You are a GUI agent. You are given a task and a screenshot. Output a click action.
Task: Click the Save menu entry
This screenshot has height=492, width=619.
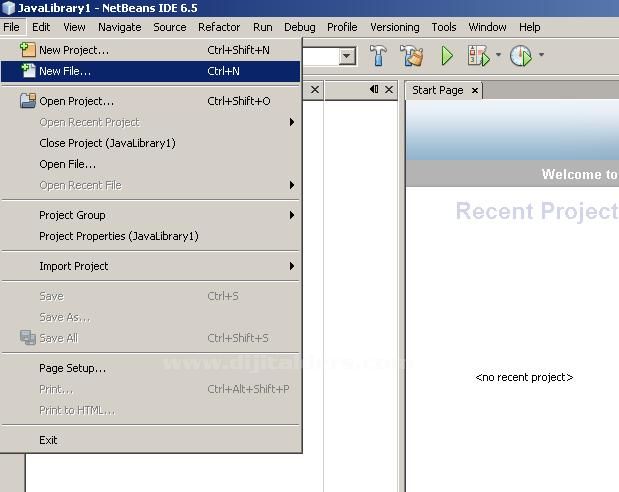point(150,296)
